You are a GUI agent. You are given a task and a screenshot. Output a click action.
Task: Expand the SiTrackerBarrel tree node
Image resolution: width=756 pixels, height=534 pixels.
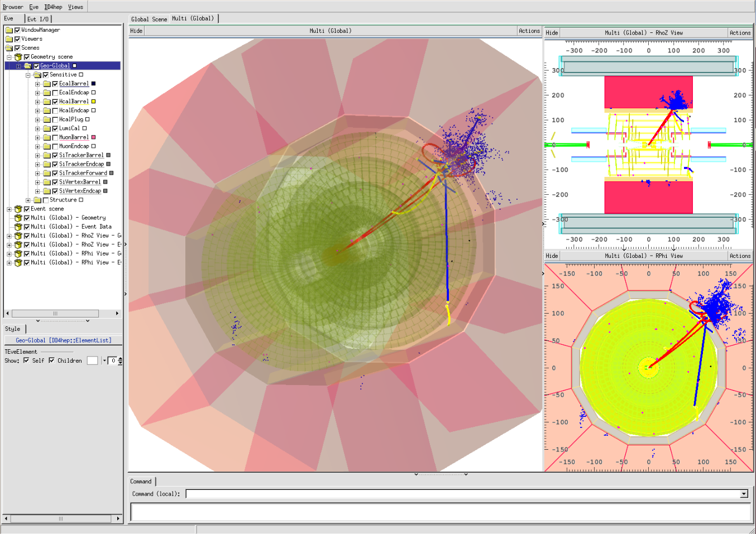point(37,155)
